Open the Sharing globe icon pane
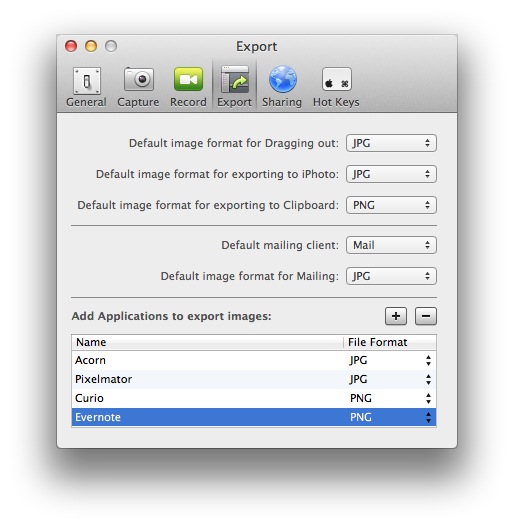This screenshot has width=514, height=527. (282, 79)
